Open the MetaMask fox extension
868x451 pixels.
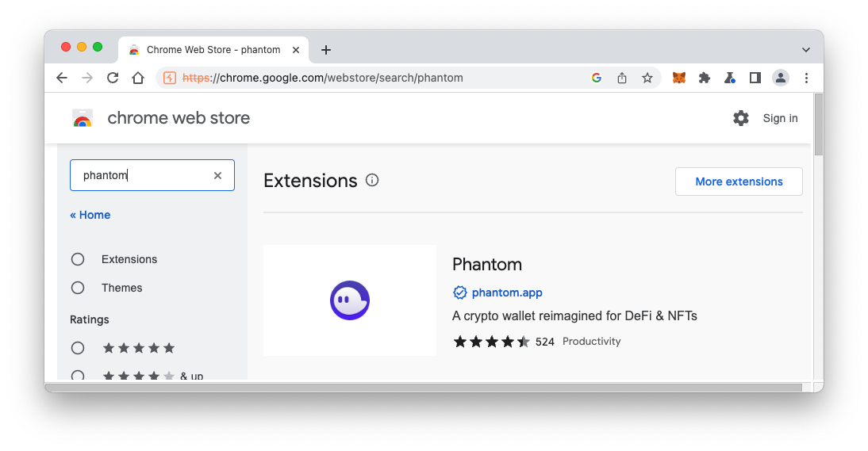678,78
